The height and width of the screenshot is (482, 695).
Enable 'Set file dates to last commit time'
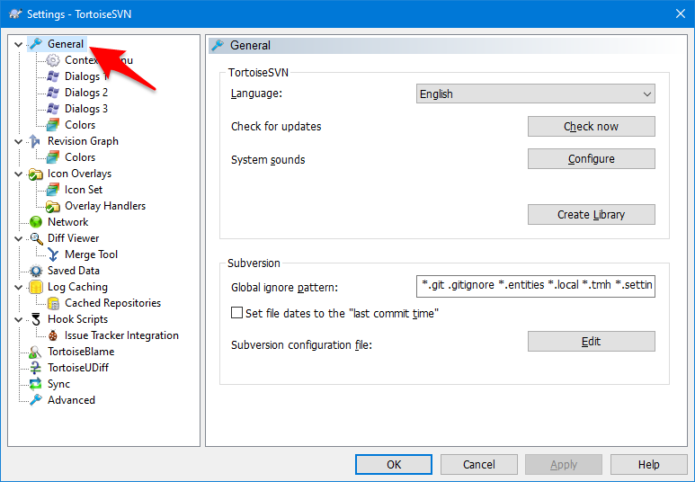[x=237, y=313]
